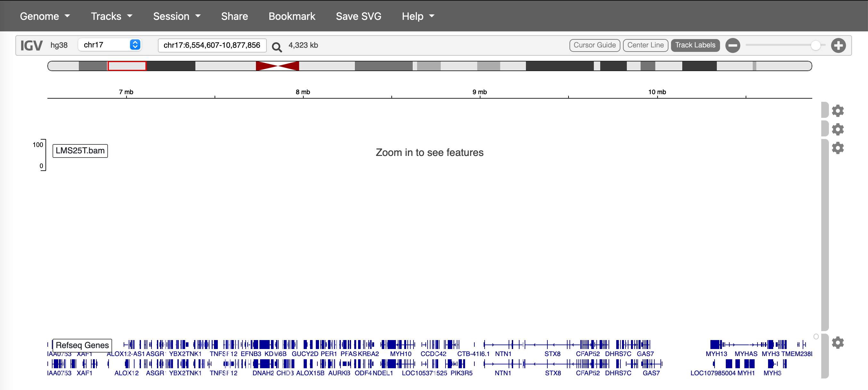Open the second track gear settings
Viewport: 868px width, 390px height.
pos(837,129)
